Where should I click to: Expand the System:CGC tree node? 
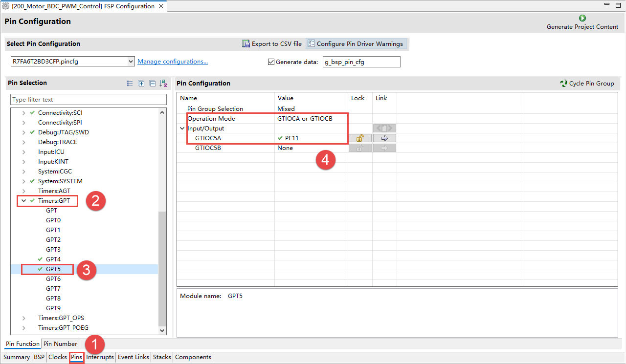click(x=23, y=171)
